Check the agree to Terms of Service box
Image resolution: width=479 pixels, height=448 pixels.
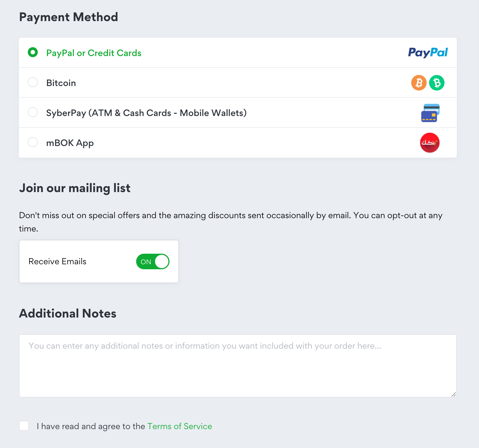click(24, 426)
